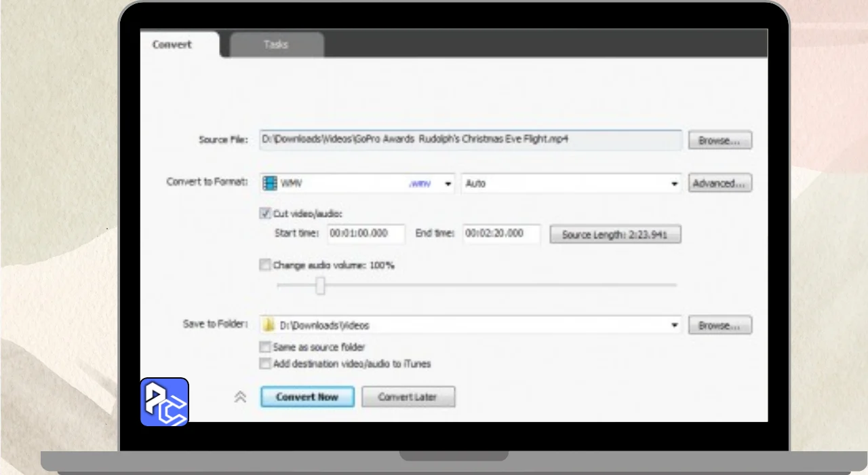Click the audio volume slider handle
This screenshot has height=475, width=868.
coord(321,286)
